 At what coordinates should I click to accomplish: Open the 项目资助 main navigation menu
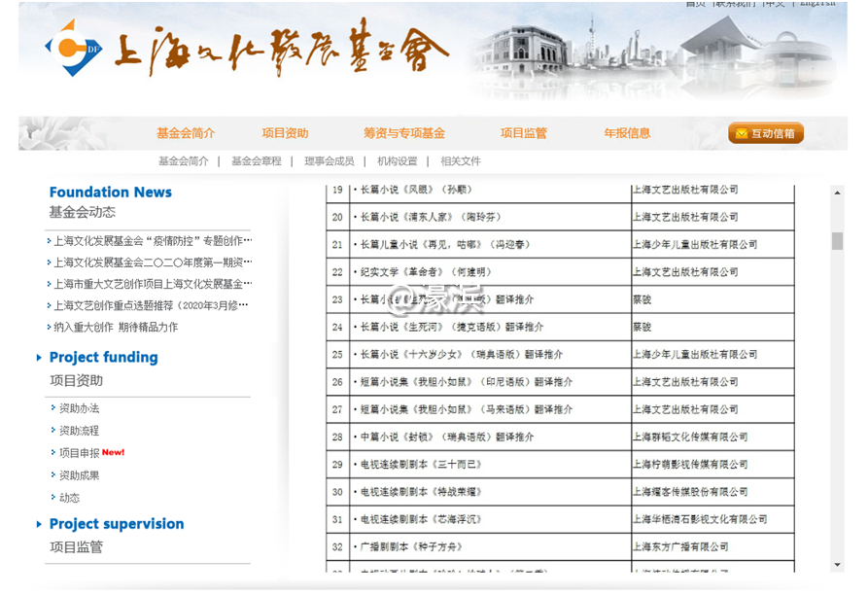(x=285, y=133)
